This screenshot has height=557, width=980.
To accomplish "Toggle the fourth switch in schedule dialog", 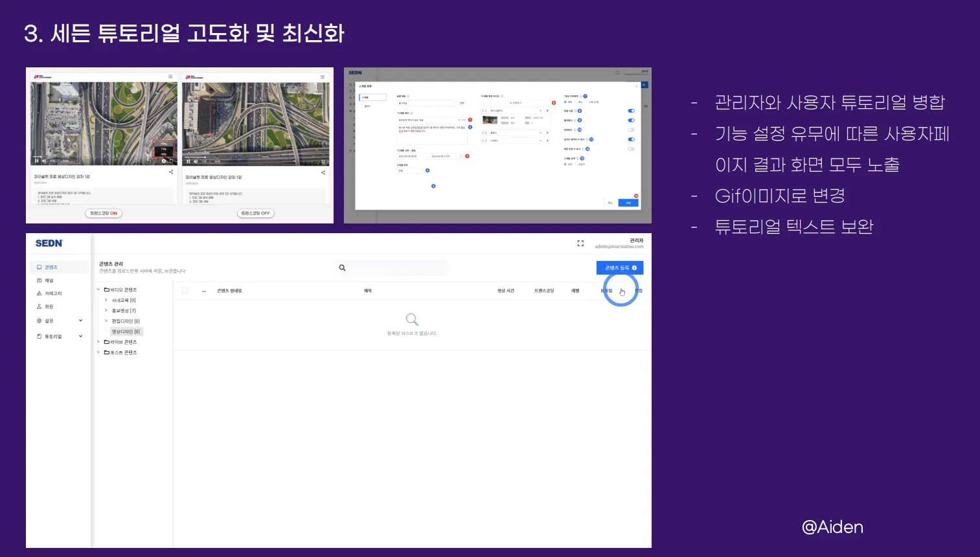I will (x=632, y=139).
